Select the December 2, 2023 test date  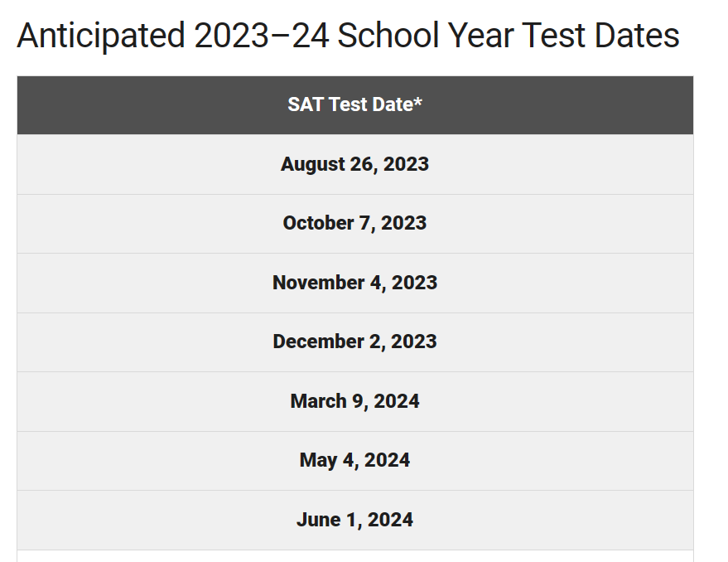click(x=355, y=342)
